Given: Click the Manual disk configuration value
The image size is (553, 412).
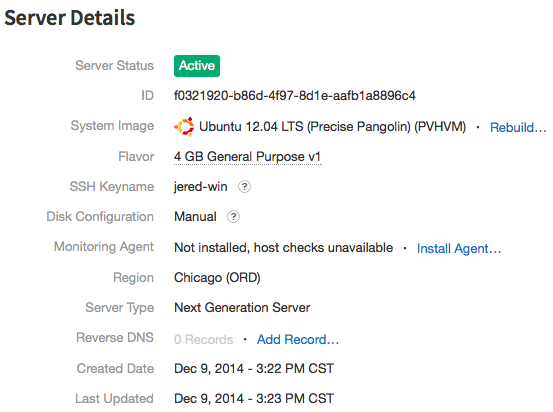Looking at the screenshot, I should tap(195, 217).
